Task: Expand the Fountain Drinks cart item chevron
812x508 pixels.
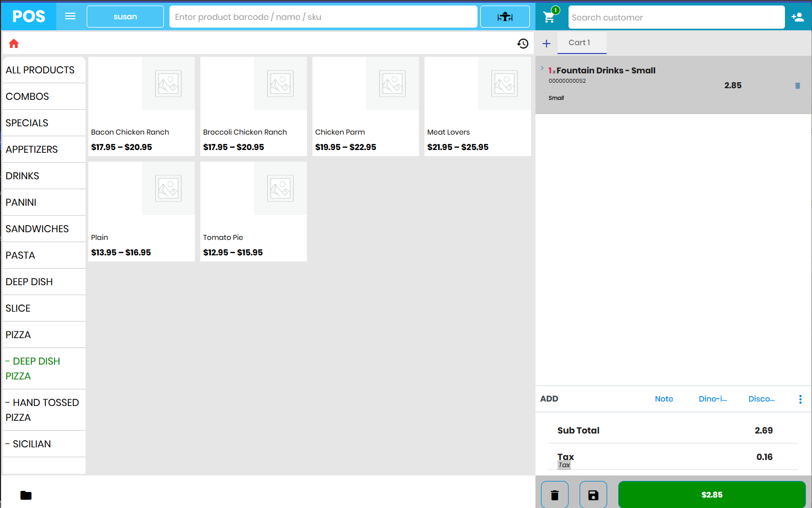Action: 542,68
